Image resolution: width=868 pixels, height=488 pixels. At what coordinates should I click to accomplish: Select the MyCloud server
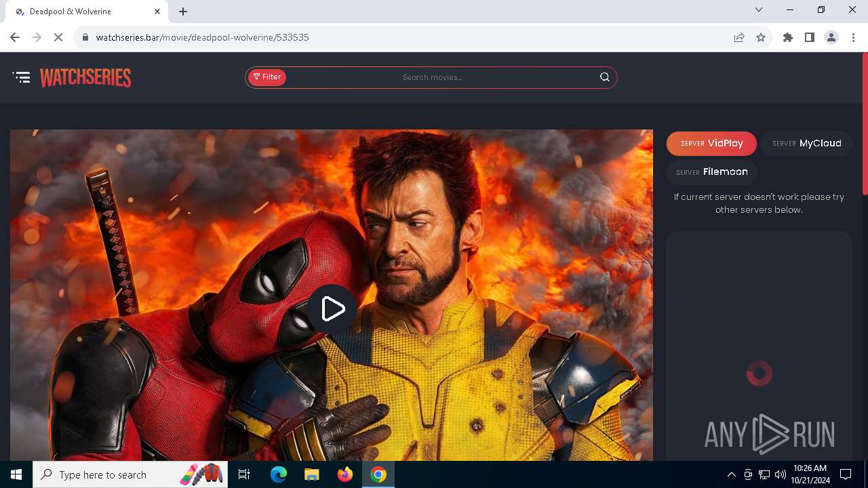coord(806,143)
